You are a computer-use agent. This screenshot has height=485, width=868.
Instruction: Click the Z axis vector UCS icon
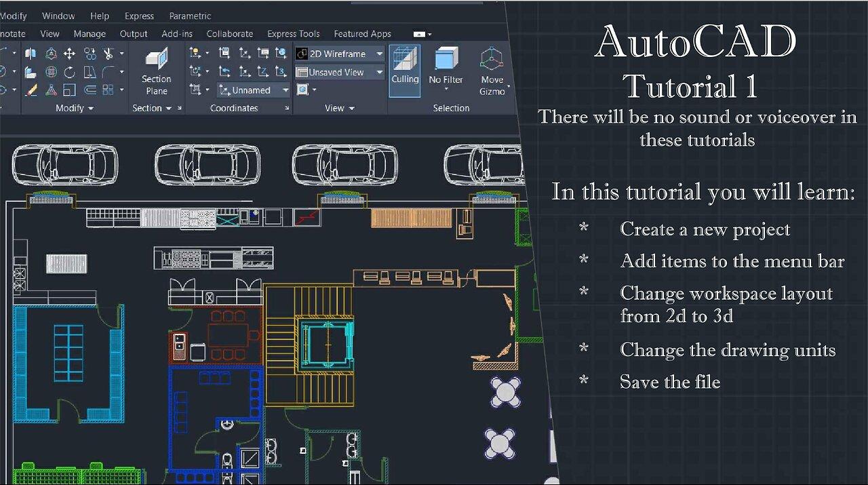(263, 72)
